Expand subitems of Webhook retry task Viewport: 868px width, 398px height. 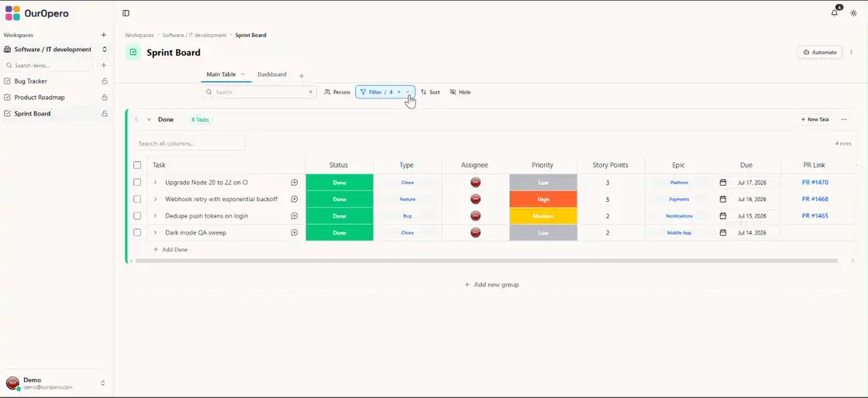155,199
